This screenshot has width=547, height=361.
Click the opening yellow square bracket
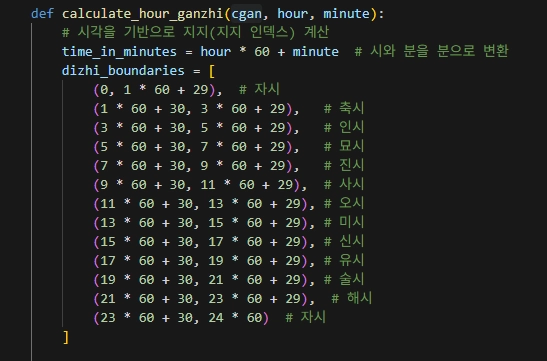pyautogui.click(x=211, y=71)
